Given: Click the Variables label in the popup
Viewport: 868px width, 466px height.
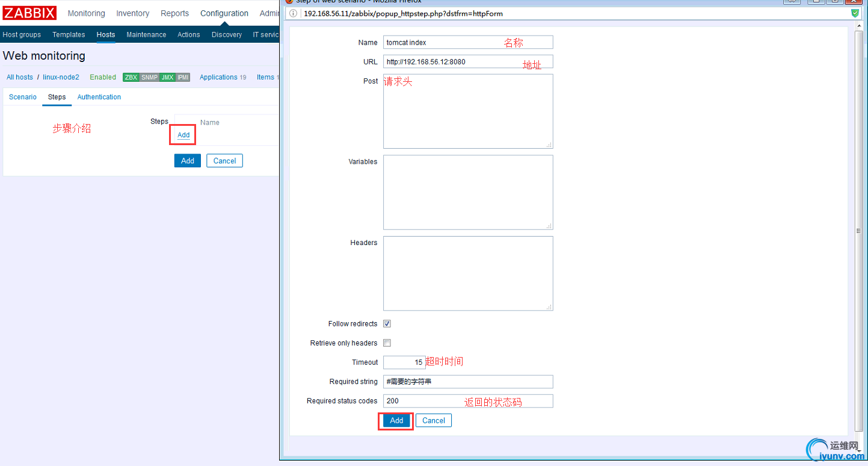Looking at the screenshot, I should (363, 161).
